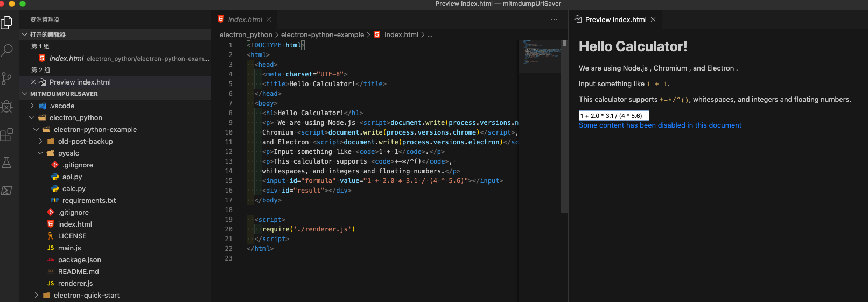Screen dimensions: 868x302
Task: Click the Python icon beside calc.py
Action: point(55,188)
